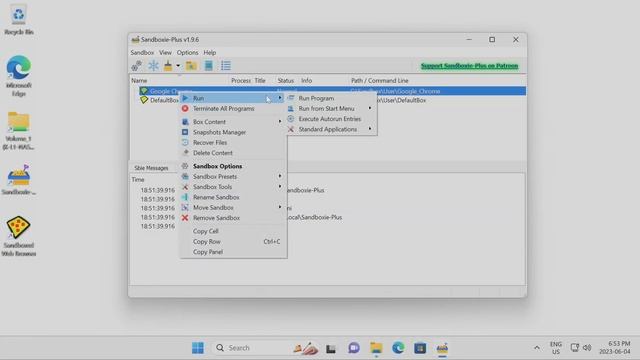Viewport: 640px width, 360px height.
Task: Click the list view toolbar icon
Action: click(226, 65)
